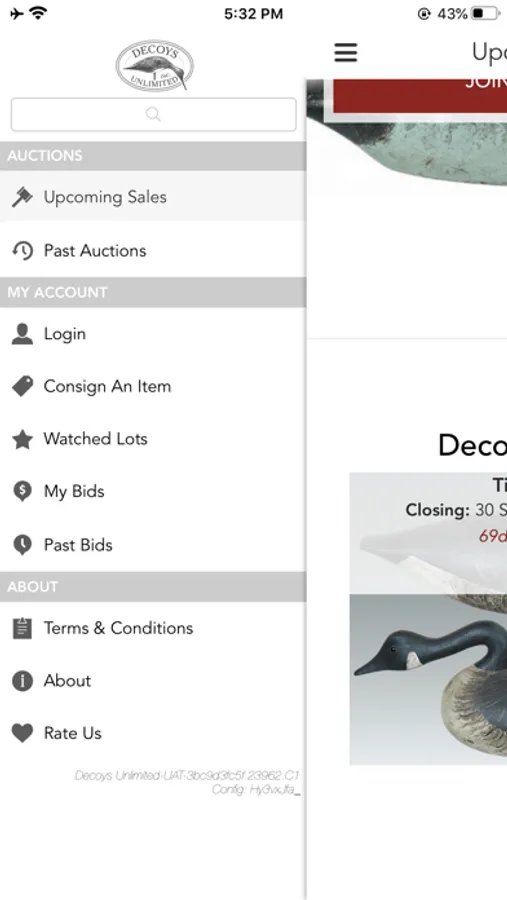The image size is (507, 900).
Task: Tap the star icon for Watched Lots
Action: [22, 439]
